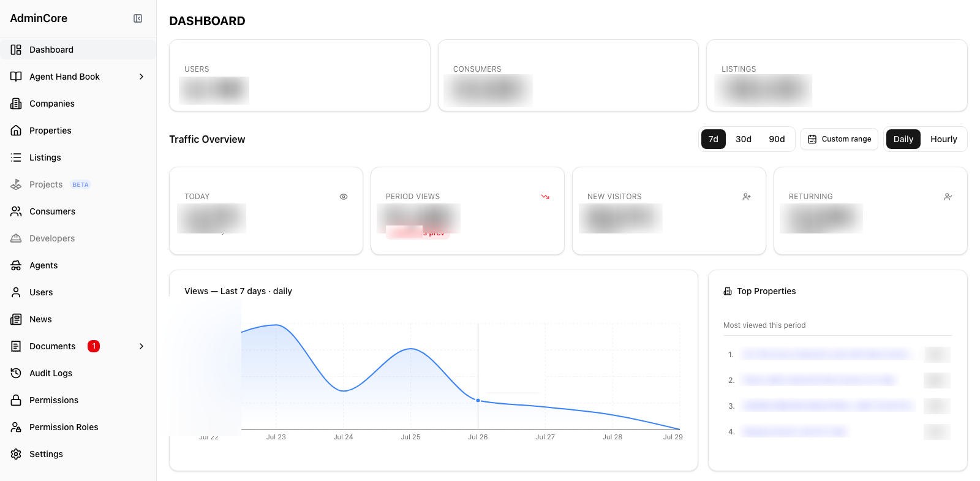980x481 pixels.
Task: Click the Users stat card
Action: 300,75
